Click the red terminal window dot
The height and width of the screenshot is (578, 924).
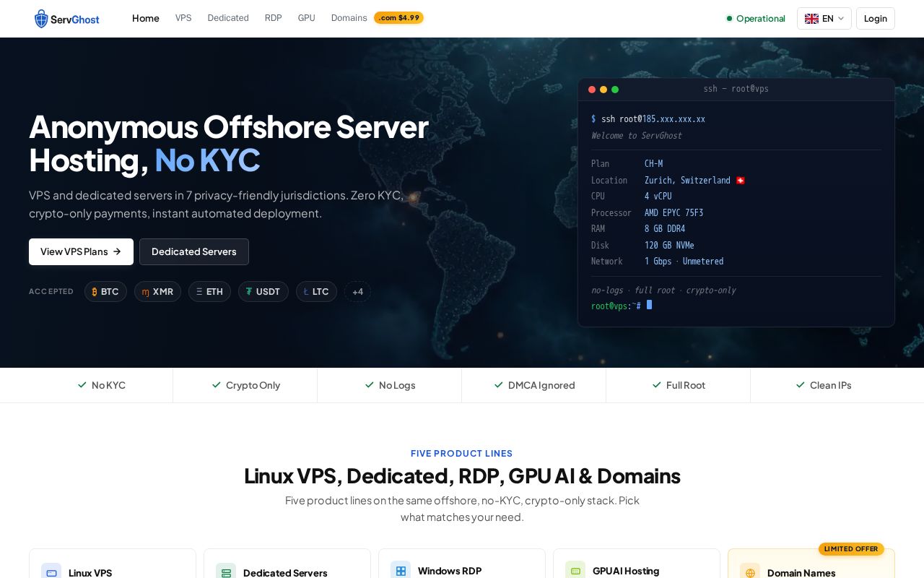(x=592, y=90)
